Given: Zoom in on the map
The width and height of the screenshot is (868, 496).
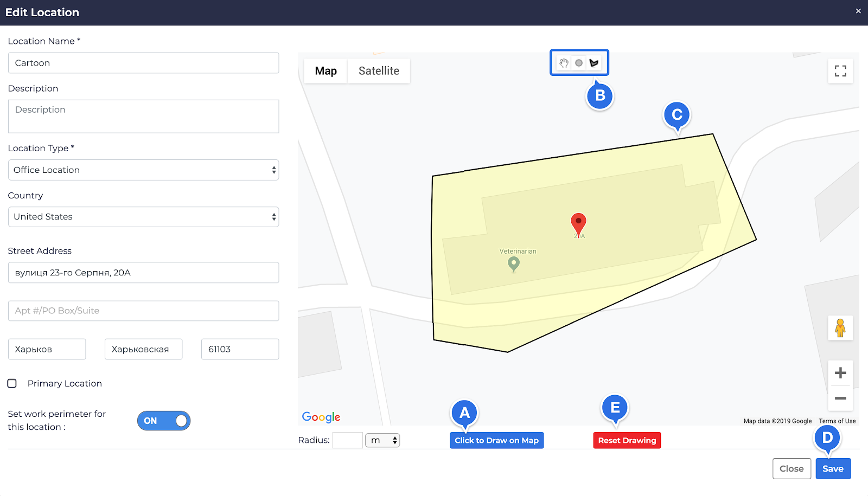Looking at the screenshot, I should (x=840, y=373).
